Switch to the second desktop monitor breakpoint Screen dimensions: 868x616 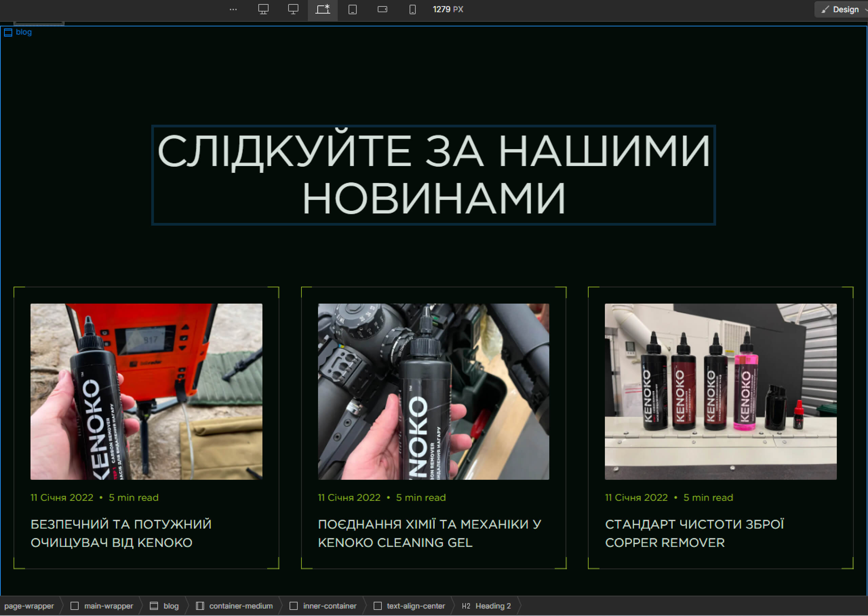pos(293,9)
